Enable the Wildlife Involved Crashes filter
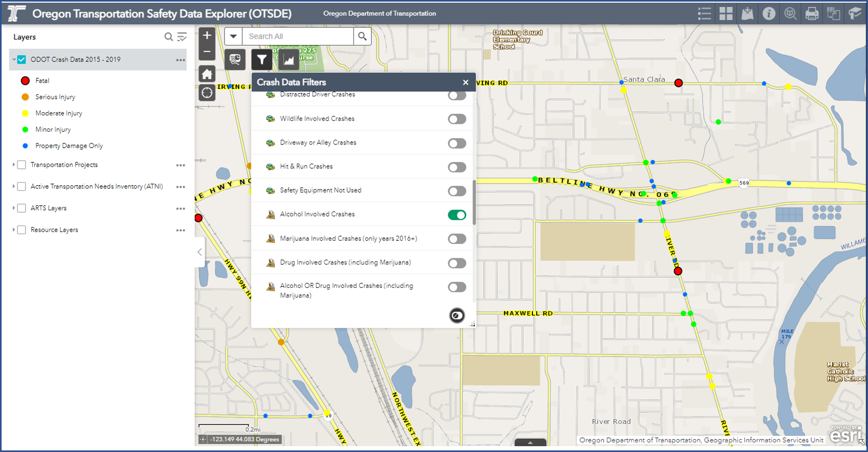 pos(457,119)
